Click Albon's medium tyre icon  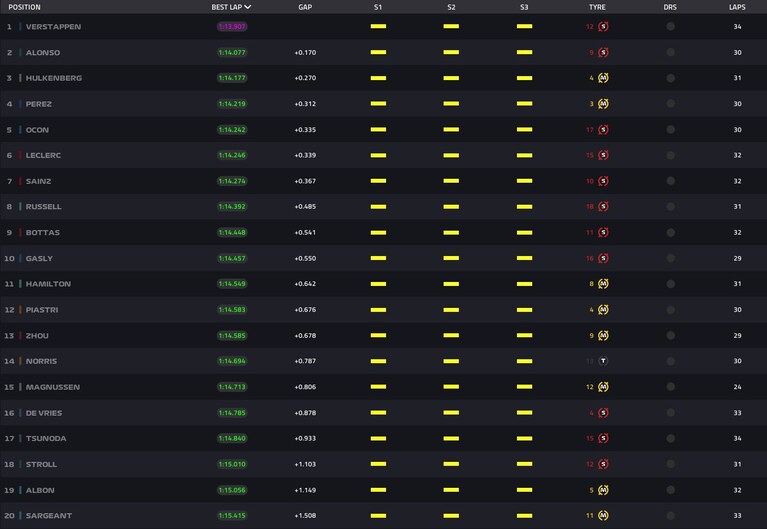tap(603, 490)
